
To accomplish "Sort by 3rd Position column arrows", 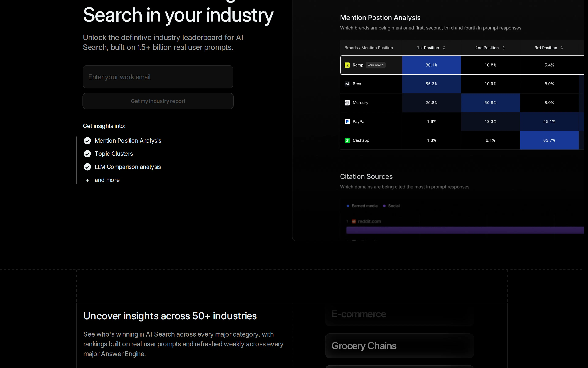I will pyautogui.click(x=562, y=48).
